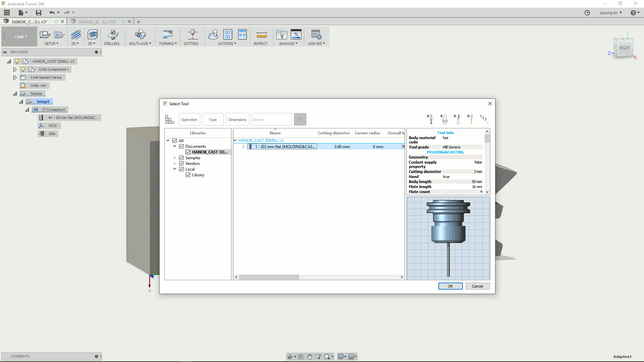Click the Dimensions filter button
The image size is (644, 362).
(x=237, y=120)
